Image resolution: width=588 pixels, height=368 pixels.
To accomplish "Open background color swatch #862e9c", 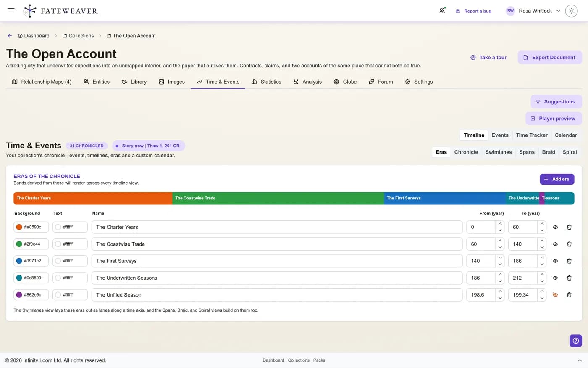I will 19,295.
